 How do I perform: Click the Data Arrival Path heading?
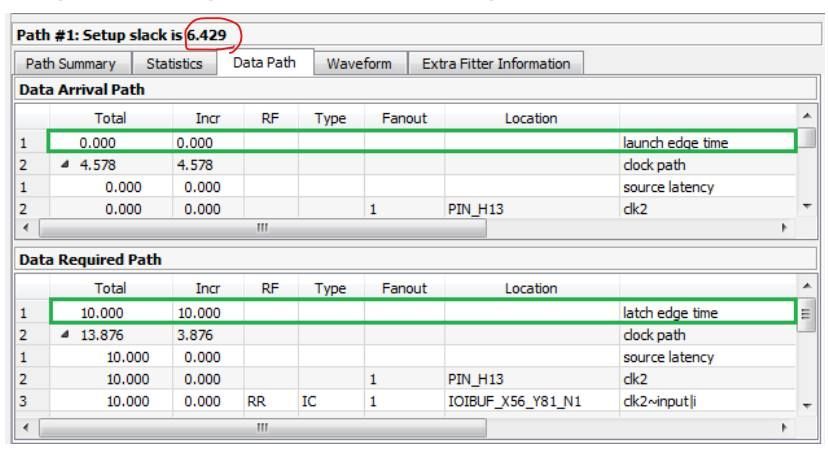click(x=82, y=89)
